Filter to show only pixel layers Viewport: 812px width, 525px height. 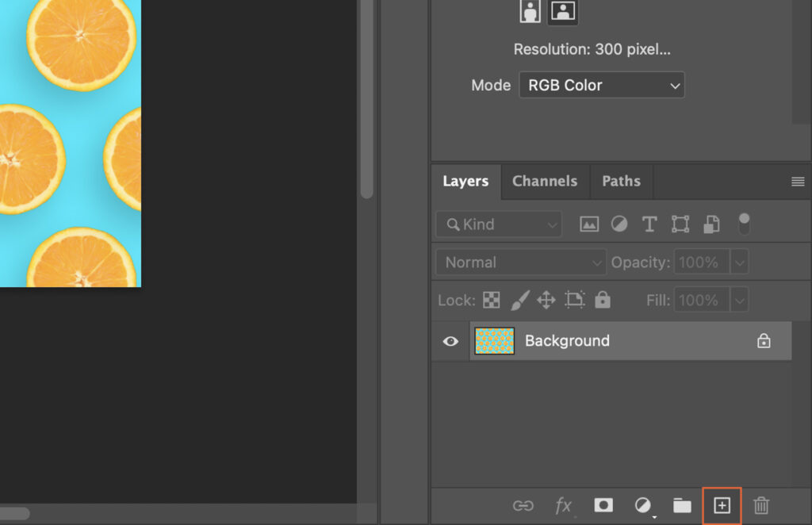pos(589,224)
